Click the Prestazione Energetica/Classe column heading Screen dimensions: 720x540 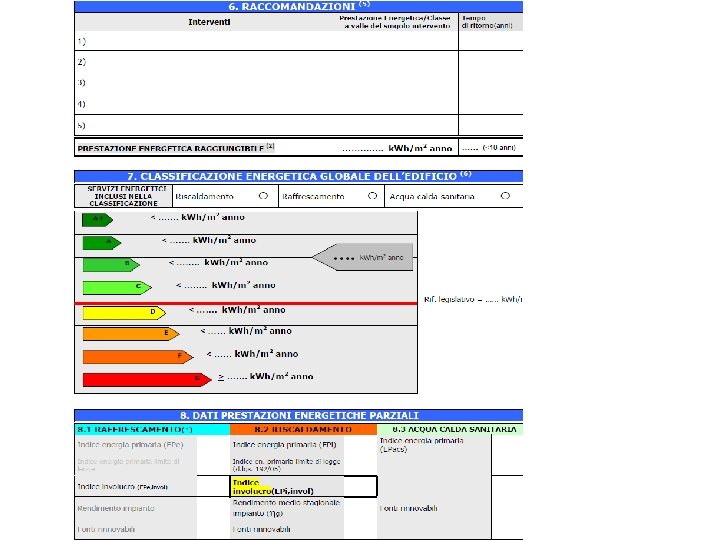pyautogui.click(x=395, y=22)
